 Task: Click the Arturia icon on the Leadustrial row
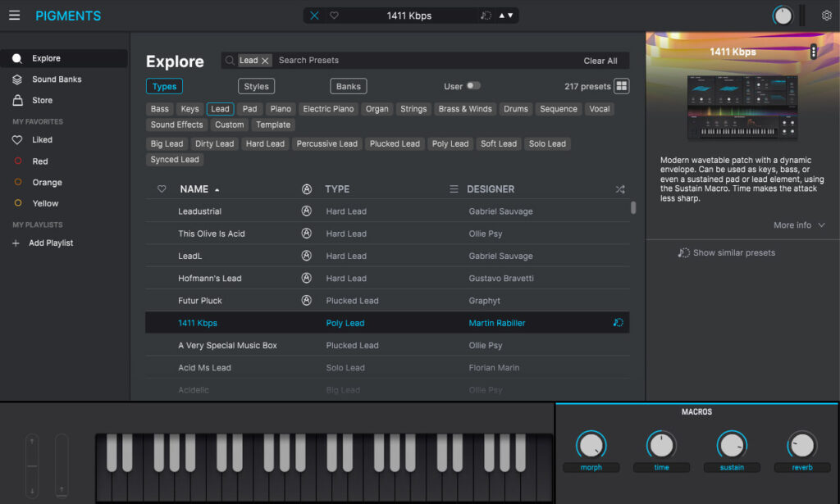pos(307,211)
